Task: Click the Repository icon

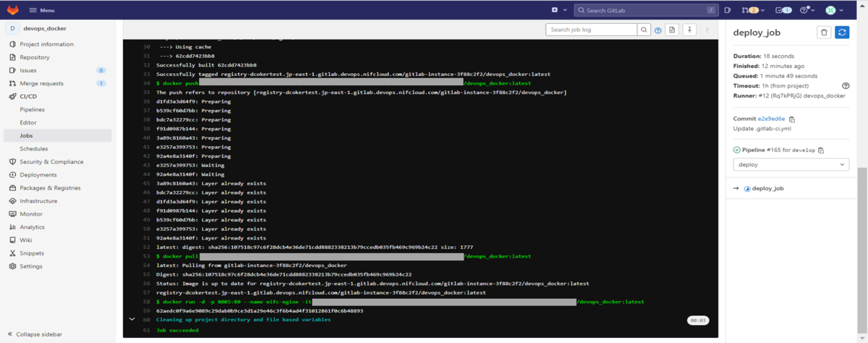Action: [x=12, y=57]
